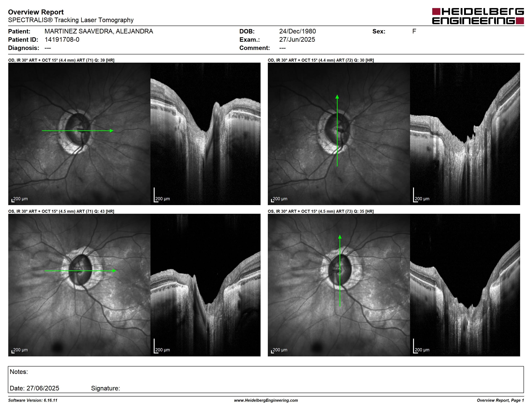
Task: Open OD infrared fundus image with vertical scan
Action: coord(339,134)
